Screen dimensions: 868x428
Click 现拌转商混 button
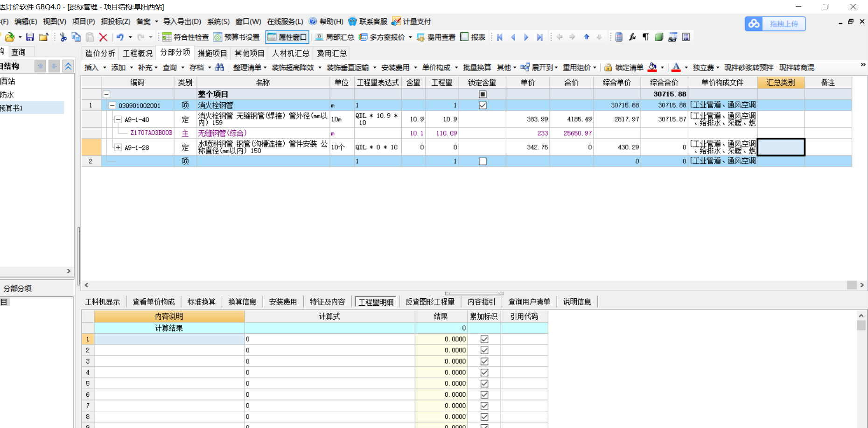(x=797, y=68)
